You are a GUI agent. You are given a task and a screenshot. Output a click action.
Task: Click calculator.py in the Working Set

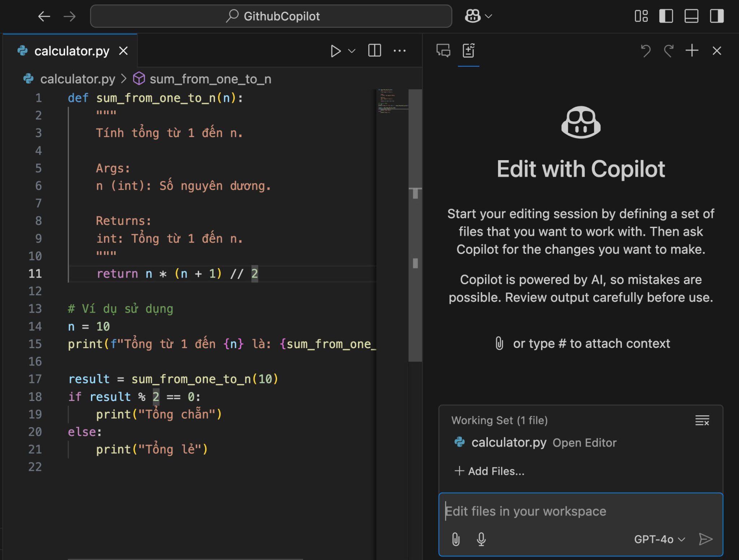508,442
